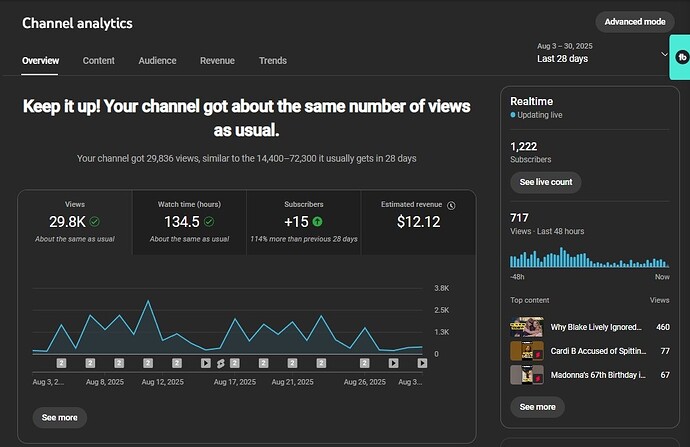
Task: Open the teal extension icon on the right edge
Action: click(x=681, y=58)
